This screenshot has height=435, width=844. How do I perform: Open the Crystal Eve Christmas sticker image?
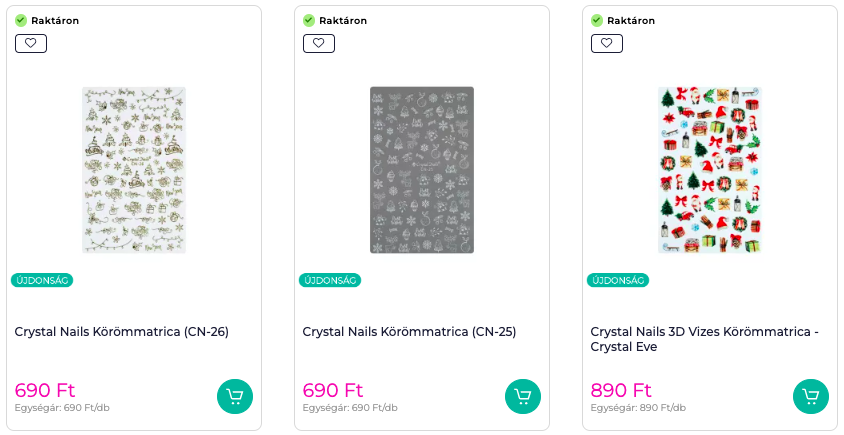point(710,169)
